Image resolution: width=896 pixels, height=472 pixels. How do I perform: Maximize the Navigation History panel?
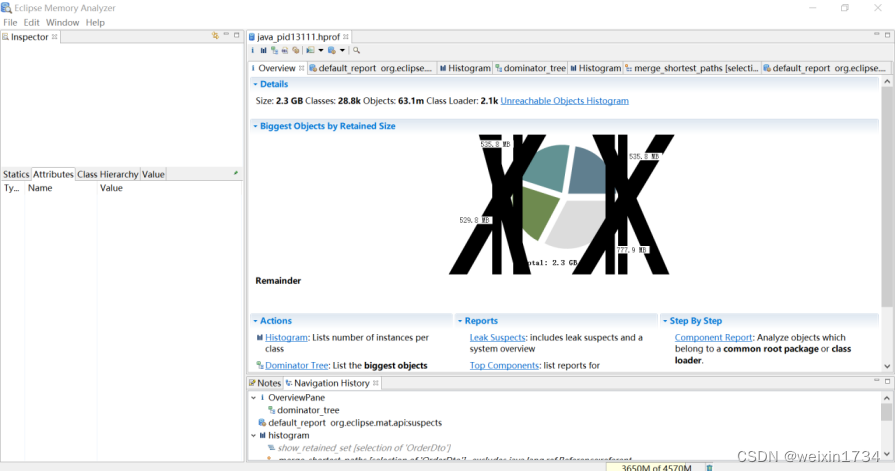coord(887,381)
